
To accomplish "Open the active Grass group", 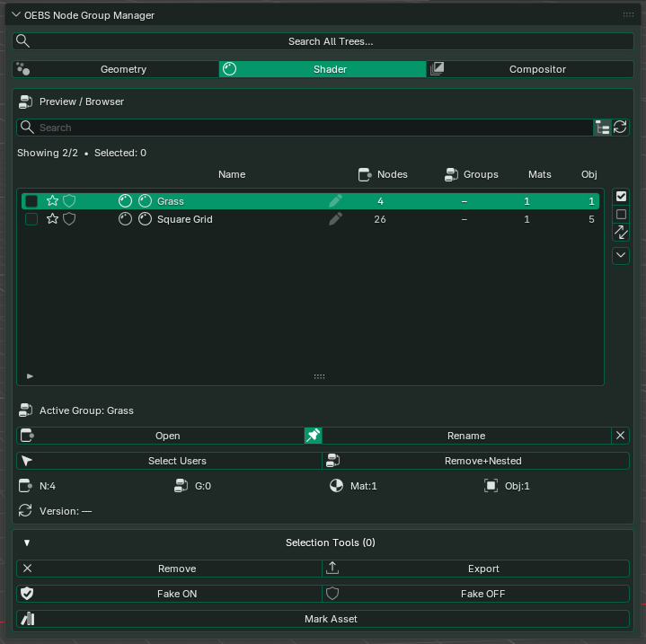I will click(x=161, y=436).
